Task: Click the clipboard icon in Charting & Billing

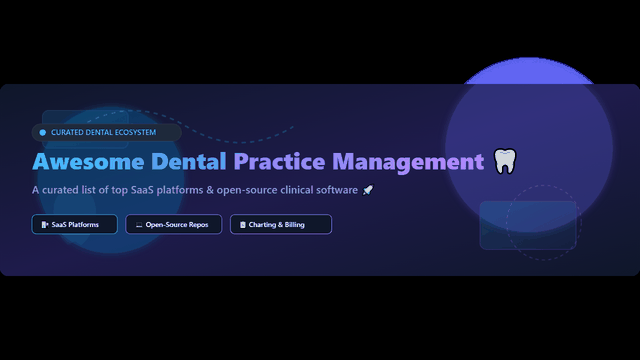Action: pyautogui.click(x=243, y=225)
